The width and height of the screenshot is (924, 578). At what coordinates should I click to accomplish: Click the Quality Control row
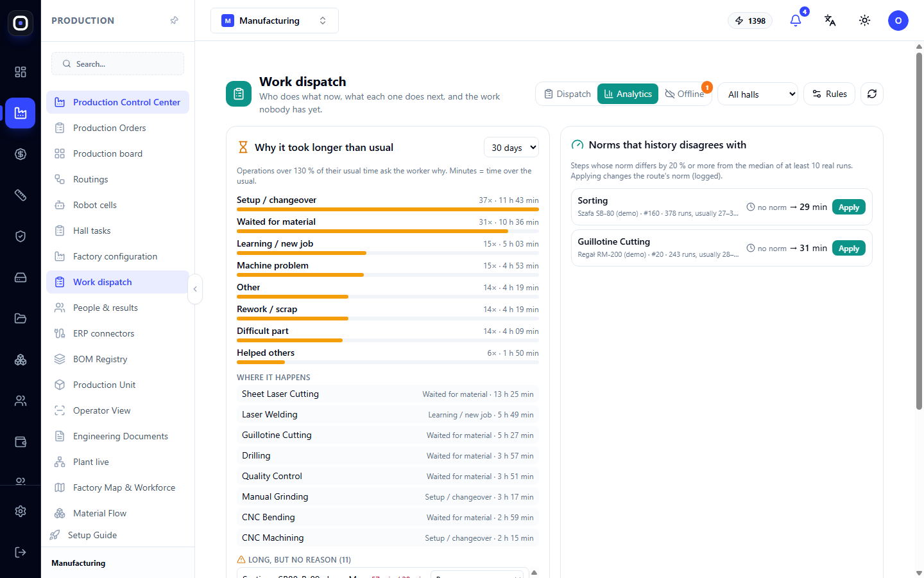point(388,477)
